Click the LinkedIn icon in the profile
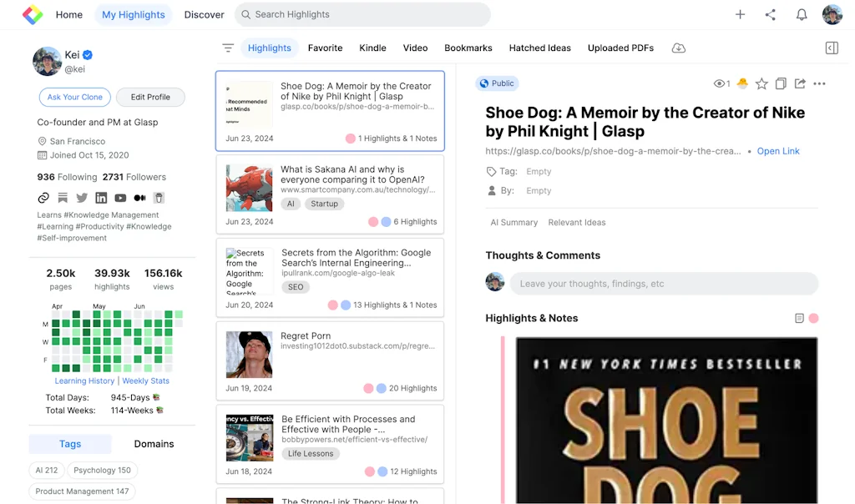Screen dimensions: 855x504 pyautogui.click(x=101, y=197)
